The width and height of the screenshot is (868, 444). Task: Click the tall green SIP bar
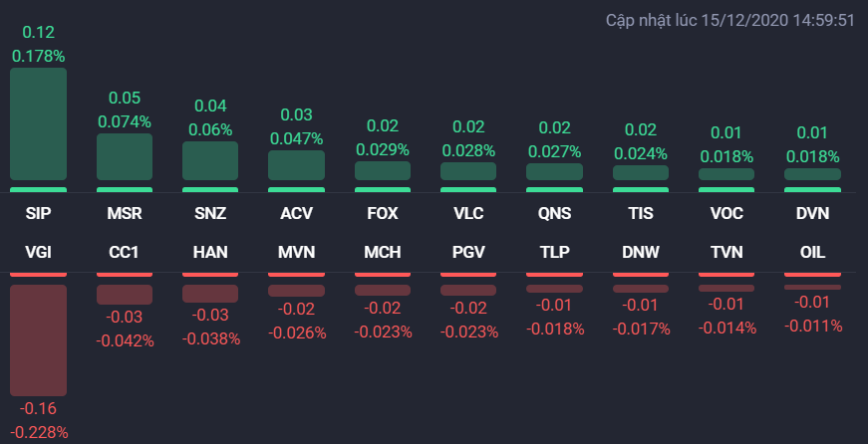point(38,124)
